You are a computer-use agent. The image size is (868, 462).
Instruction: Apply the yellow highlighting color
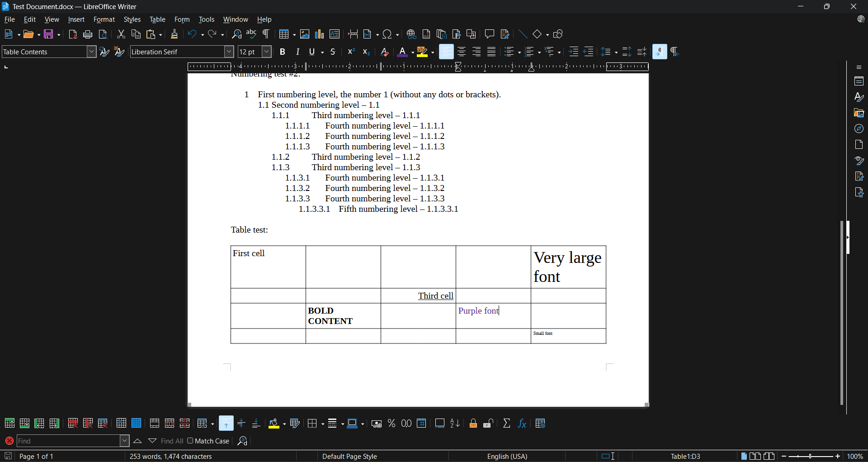(422, 52)
